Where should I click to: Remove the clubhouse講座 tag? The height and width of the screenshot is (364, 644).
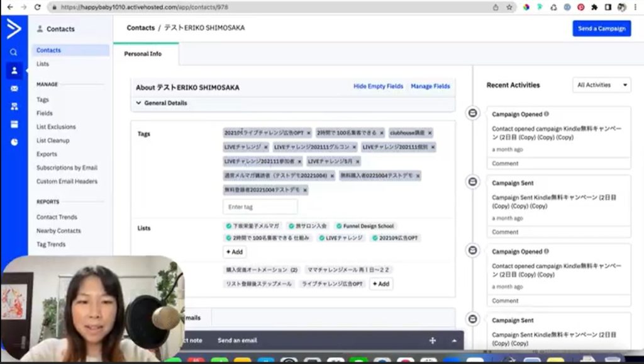point(430,134)
